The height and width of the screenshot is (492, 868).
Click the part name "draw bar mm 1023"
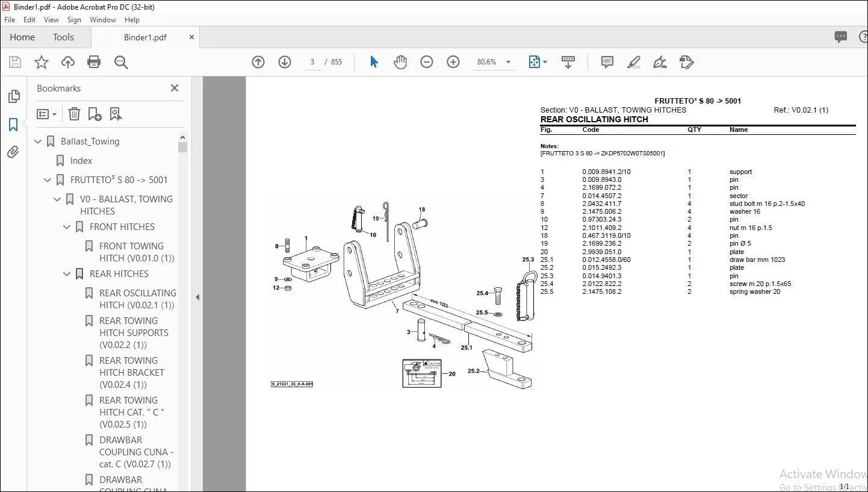pyautogui.click(x=757, y=260)
